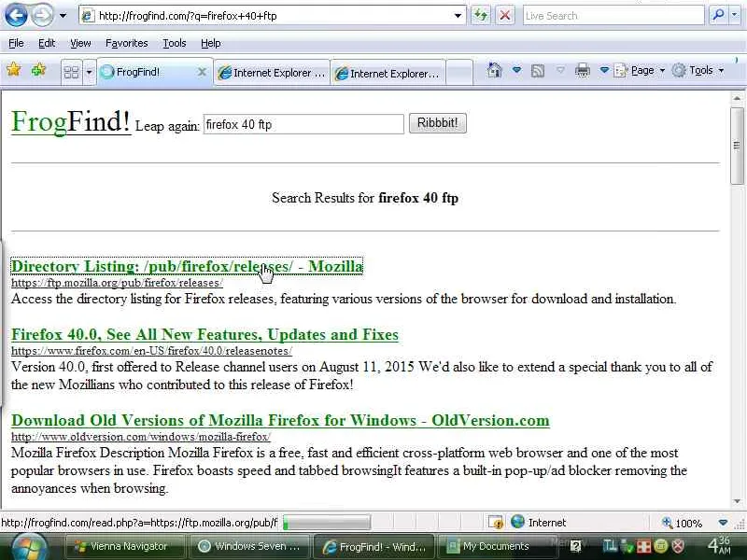Image resolution: width=747 pixels, height=560 pixels.
Task: Open 'Directory Listing: /pub/firefox/releases/ - Mozilla' result
Action: (187, 266)
